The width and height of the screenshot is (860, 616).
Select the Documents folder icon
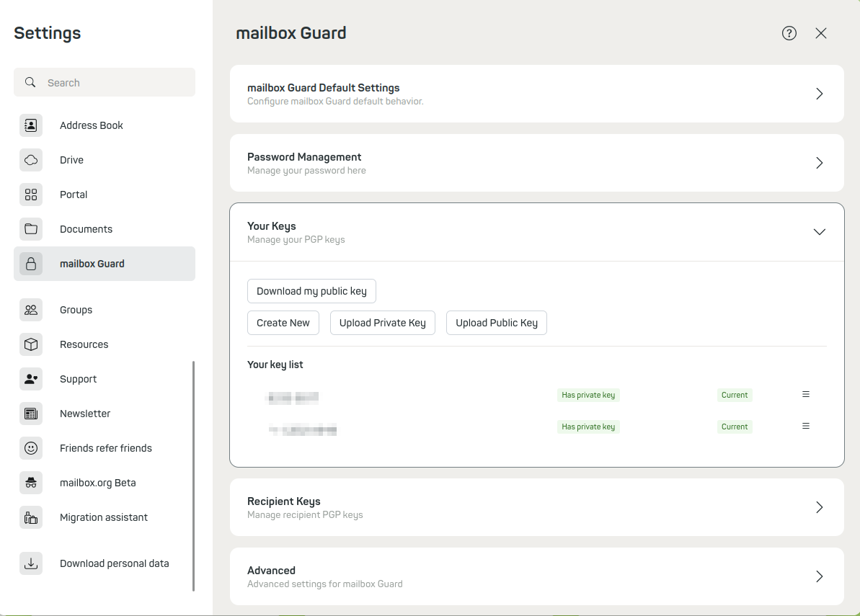pyautogui.click(x=31, y=229)
